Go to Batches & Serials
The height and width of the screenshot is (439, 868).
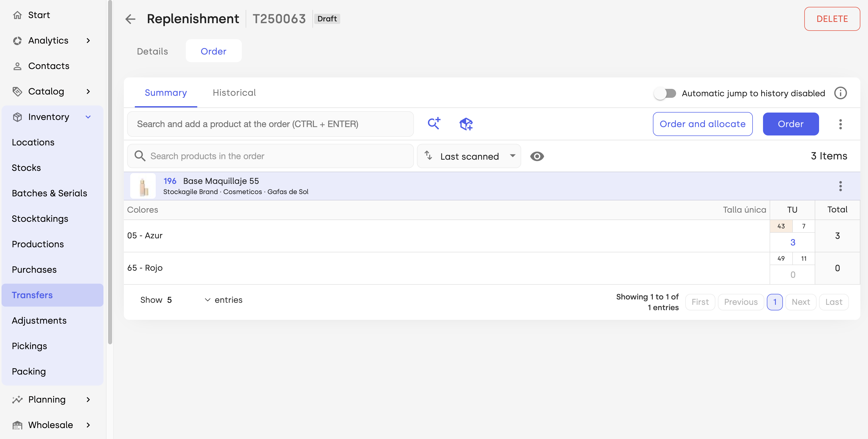49,193
